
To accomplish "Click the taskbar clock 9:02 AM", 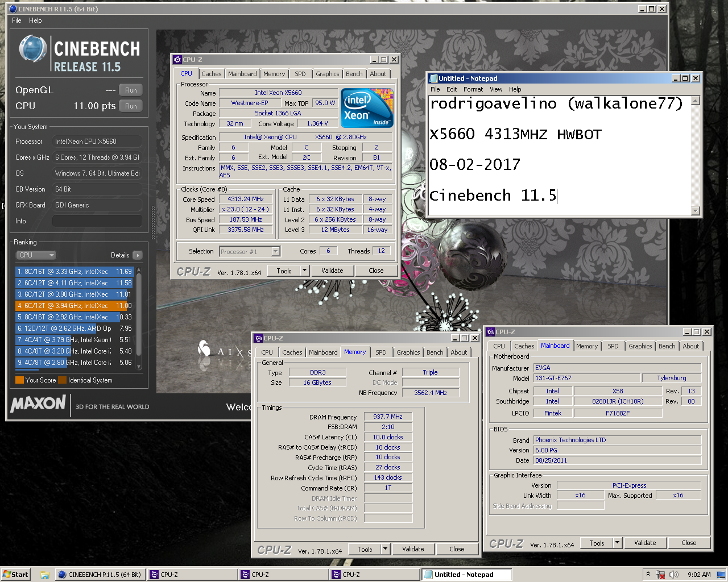I will [699, 575].
